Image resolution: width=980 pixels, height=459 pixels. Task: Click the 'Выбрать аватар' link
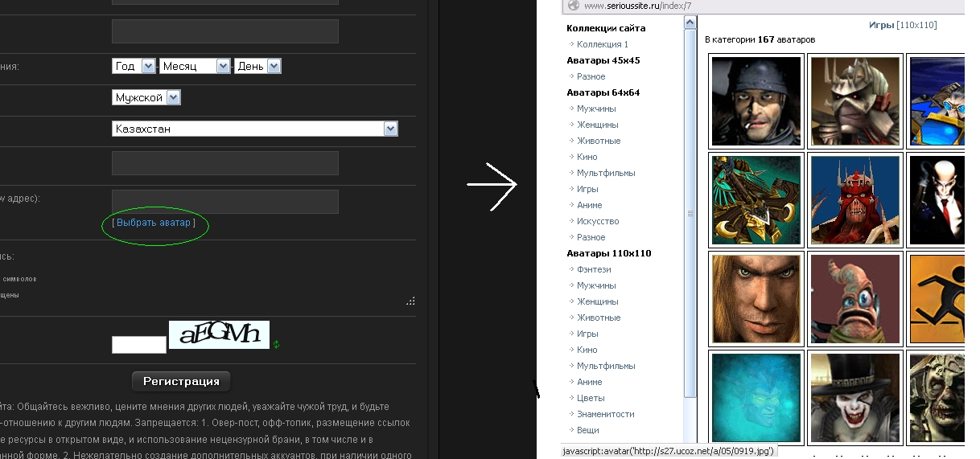154,222
